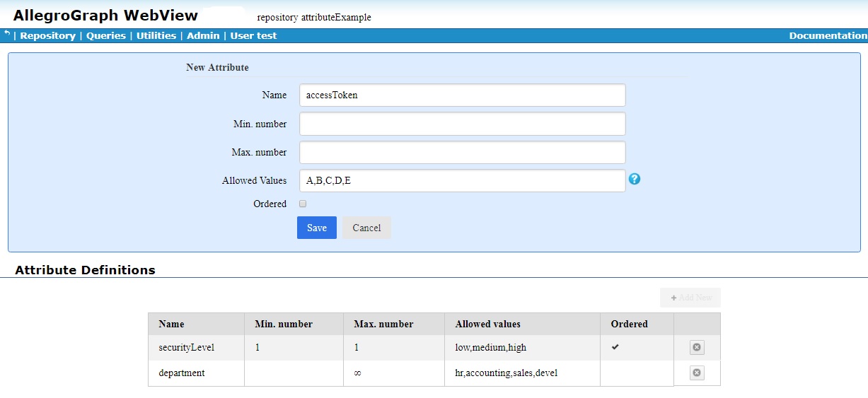Click into the Max. number field
This screenshot has height=398, width=868.
point(462,152)
